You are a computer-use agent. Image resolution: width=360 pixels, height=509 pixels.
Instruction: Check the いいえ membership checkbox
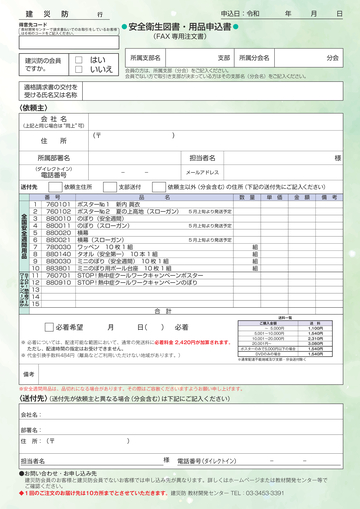tap(79, 69)
